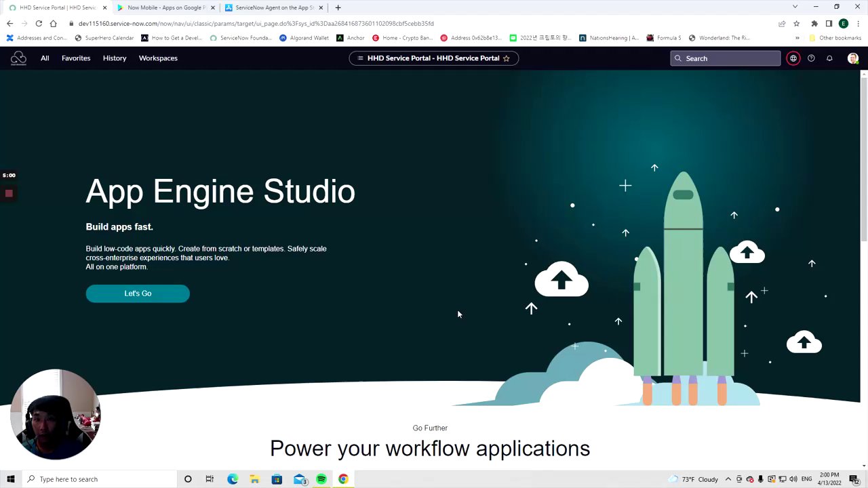Open the globe scope picker
The width and height of the screenshot is (868, 488).
tap(793, 58)
